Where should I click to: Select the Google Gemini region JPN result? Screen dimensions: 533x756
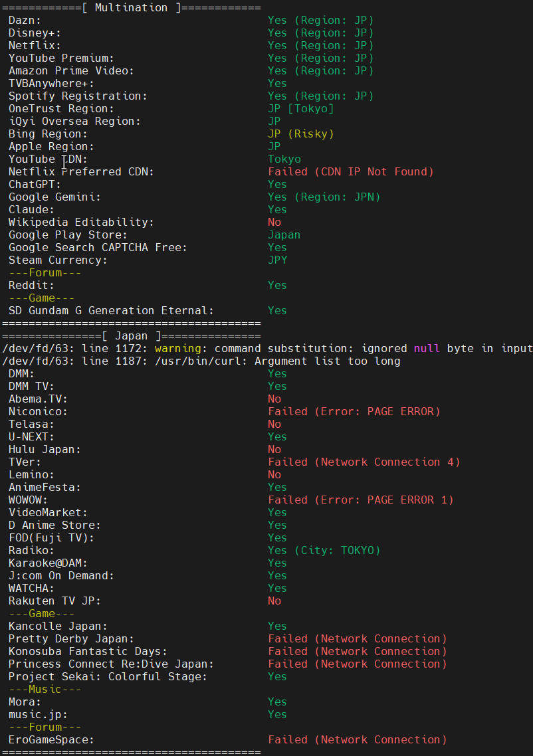pyautogui.click(x=324, y=197)
